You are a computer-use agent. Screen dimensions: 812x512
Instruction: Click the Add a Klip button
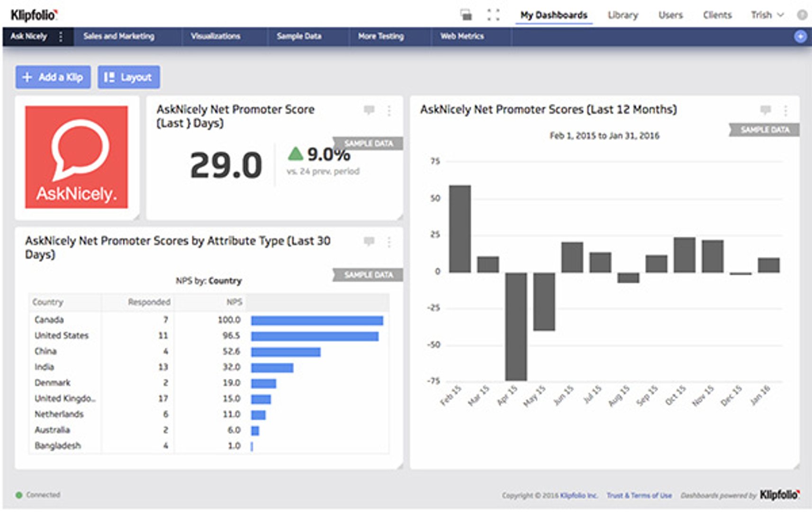pos(53,77)
